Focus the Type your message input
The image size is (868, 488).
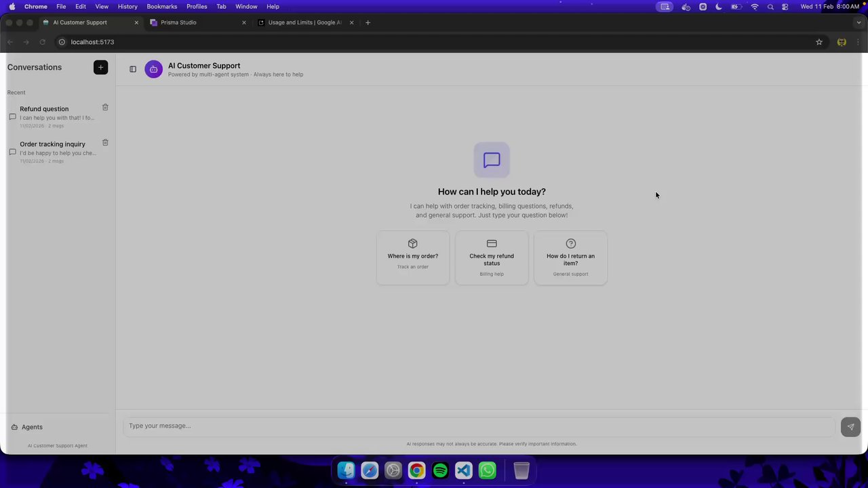[x=479, y=426]
